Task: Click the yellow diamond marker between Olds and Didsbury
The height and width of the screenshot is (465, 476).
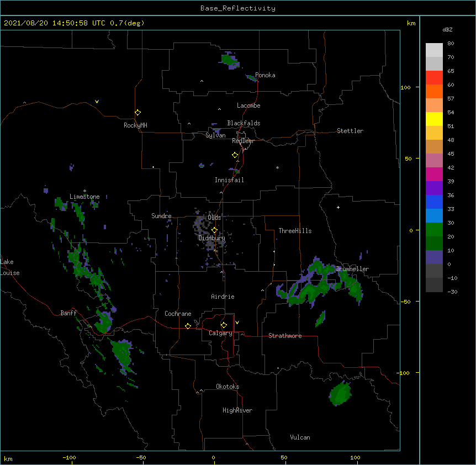Action: point(214,230)
